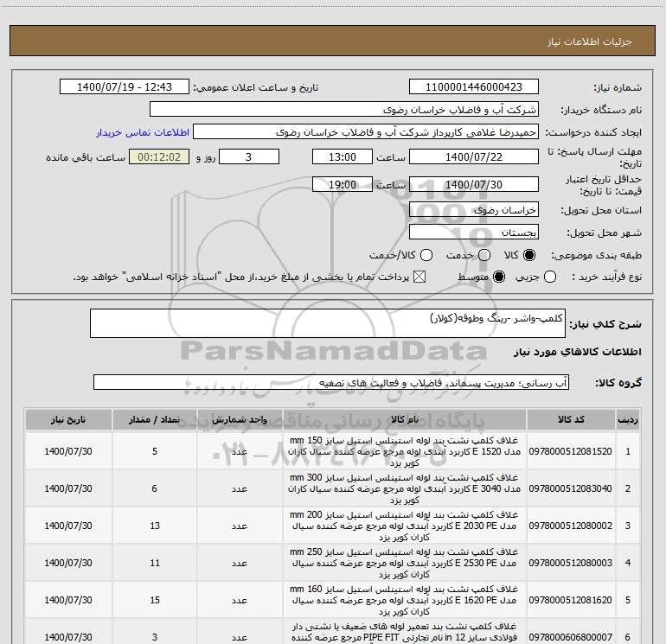Click quantity 13 in row 3
Viewport: 666px width, 644px height.
tap(155, 526)
